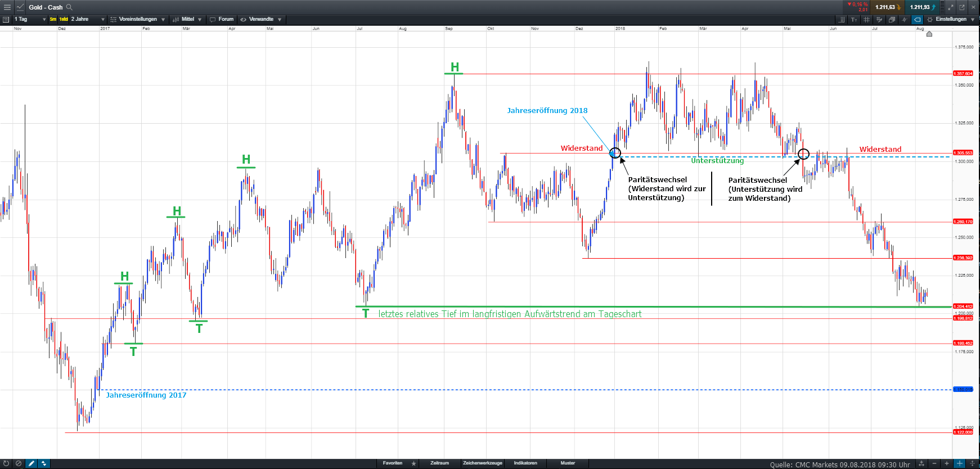Select the text (Tt) tool

click(x=854, y=19)
